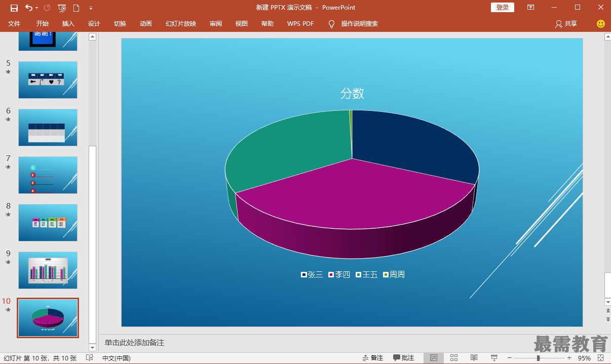
Task: Click the zoom out minus button
Action: [x=510, y=358]
